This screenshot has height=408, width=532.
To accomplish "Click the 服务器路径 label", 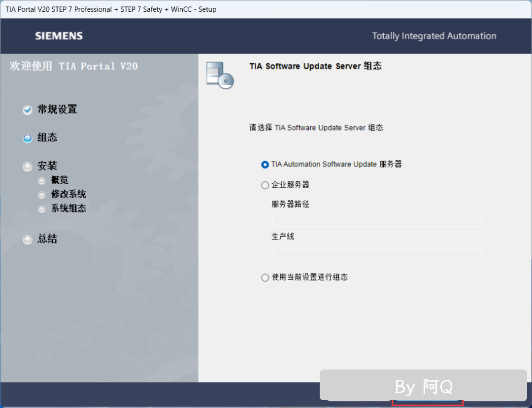I will click(x=291, y=204).
